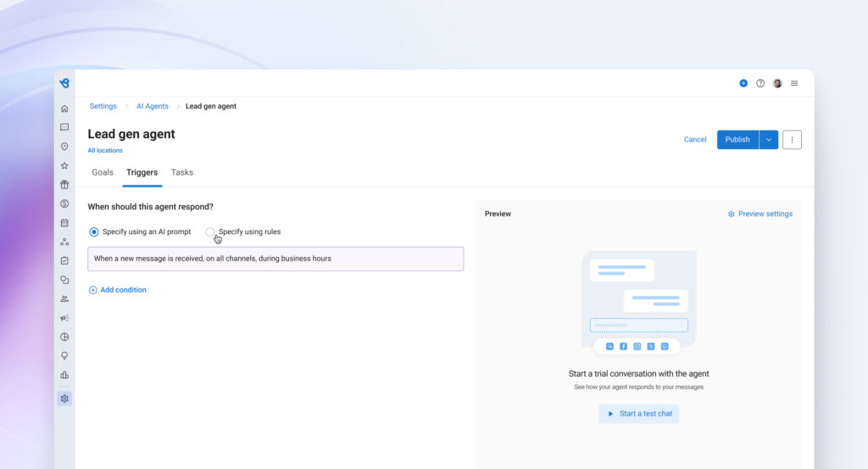The image size is (868, 469).
Task: Open the overlapping chat bubbles sidebar icon
Action: (64, 280)
